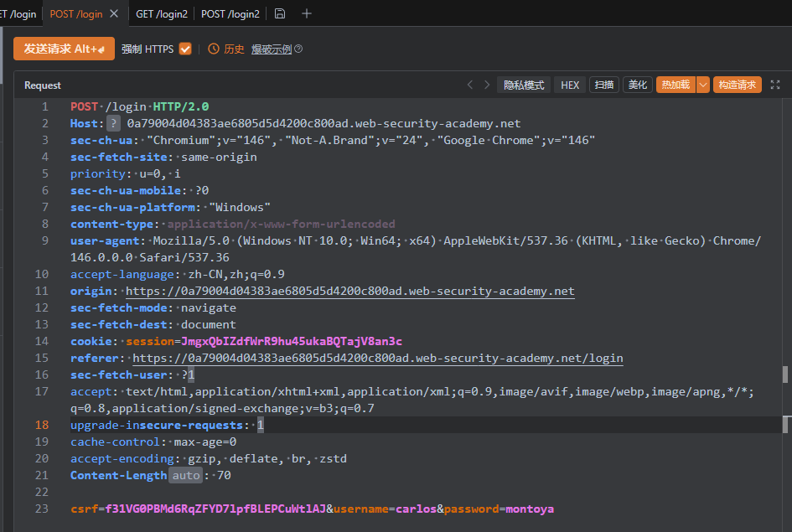
Task: Toggle HEX view of request
Action: 570,85
